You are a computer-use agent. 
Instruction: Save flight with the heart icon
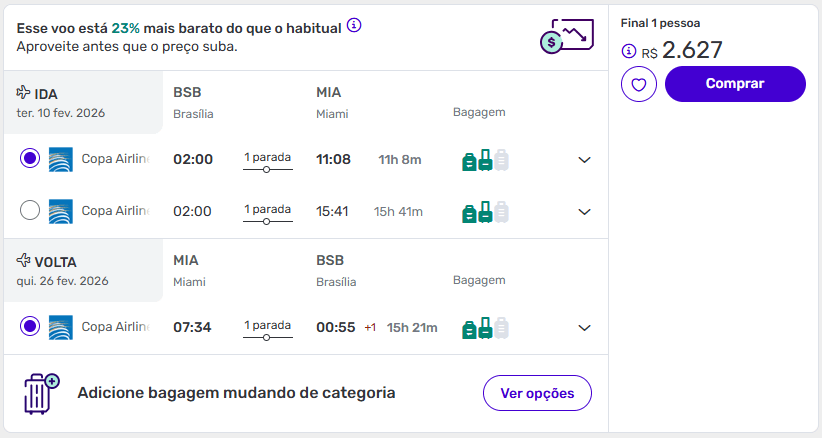(638, 85)
